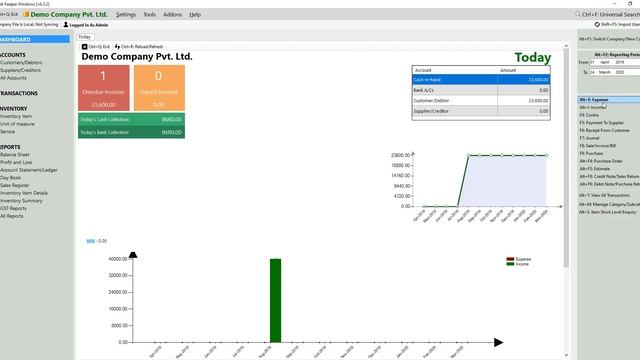
Task: Open the Balance Sheet report
Action: tap(15, 155)
